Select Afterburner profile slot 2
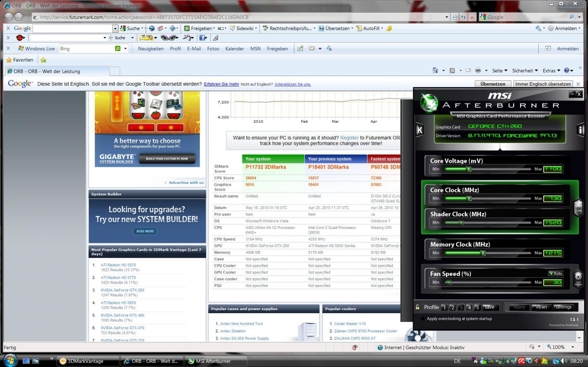This screenshot has height=367, width=588. [452, 308]
